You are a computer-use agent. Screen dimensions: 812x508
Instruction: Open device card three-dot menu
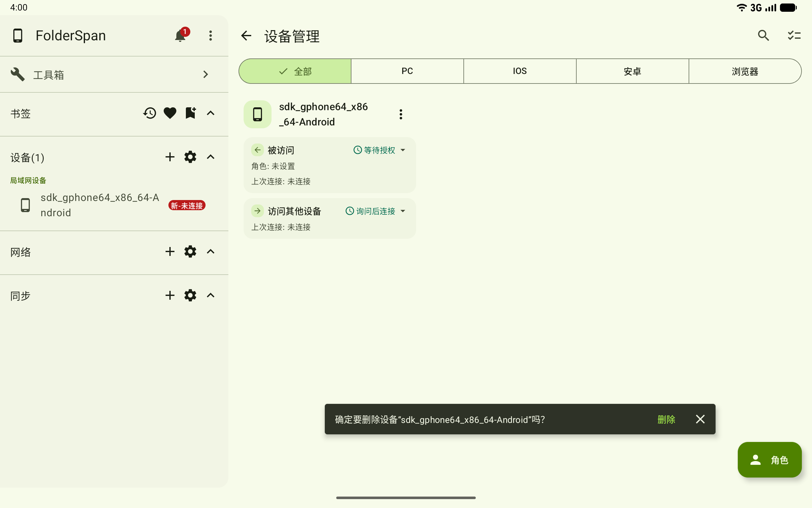401,114
